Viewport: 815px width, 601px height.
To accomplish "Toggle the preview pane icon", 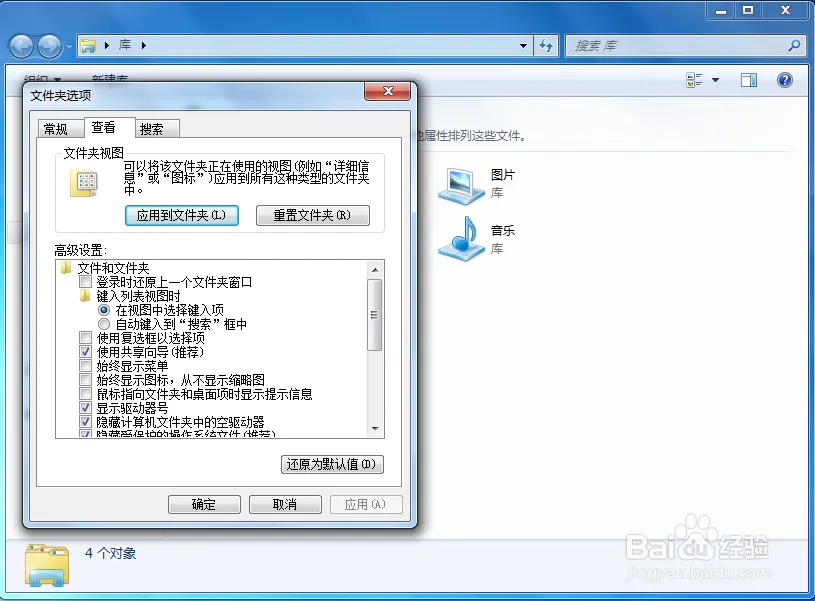I will [748, 80].
